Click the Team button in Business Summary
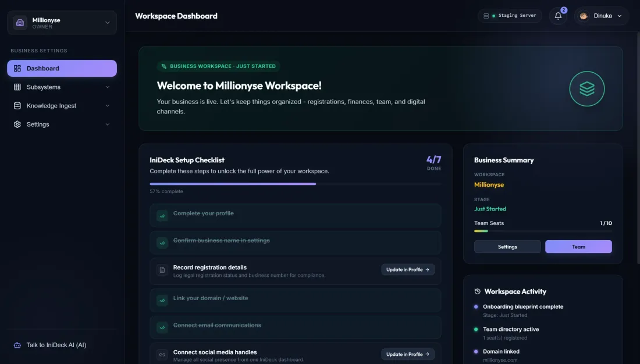The image size is (640, 364). (x=578, y=247)
